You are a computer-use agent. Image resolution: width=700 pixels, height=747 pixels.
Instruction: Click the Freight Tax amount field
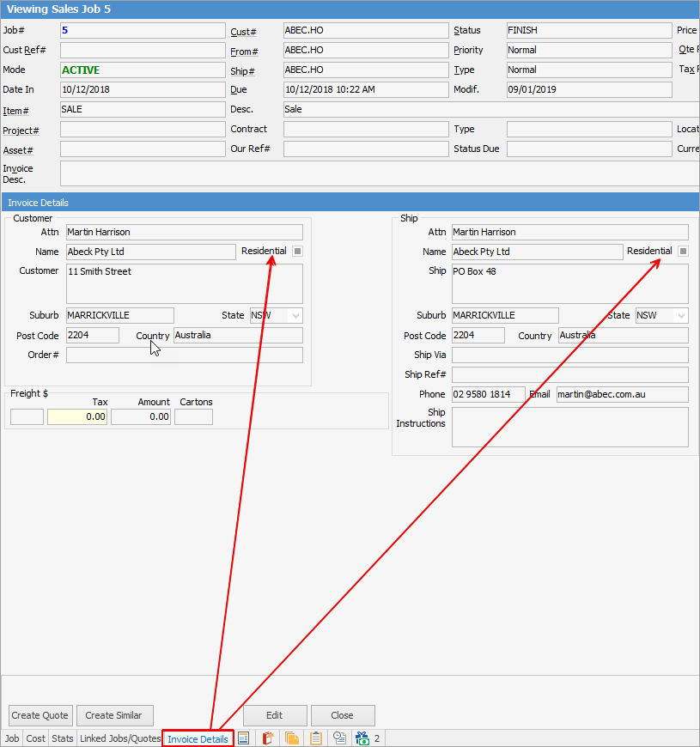tap(77, 416)
